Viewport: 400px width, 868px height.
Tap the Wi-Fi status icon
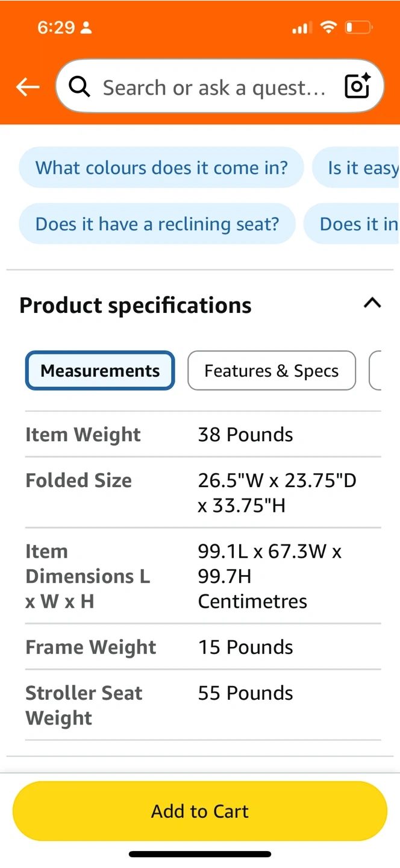point(328,27)
